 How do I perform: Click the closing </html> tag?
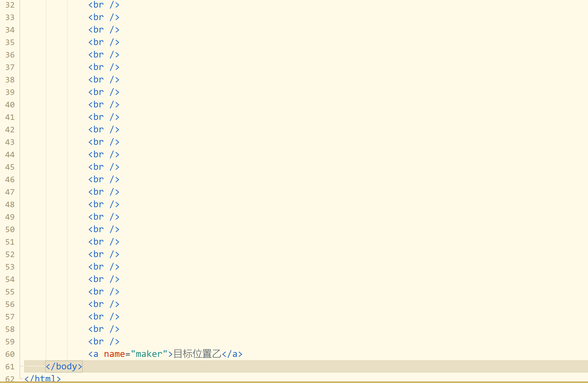pos(42,379)
